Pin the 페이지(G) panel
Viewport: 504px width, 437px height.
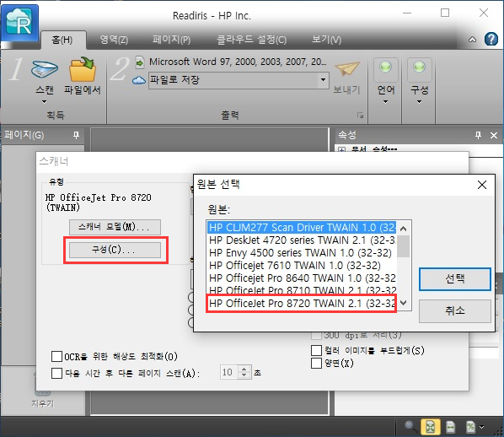[76, 135]
